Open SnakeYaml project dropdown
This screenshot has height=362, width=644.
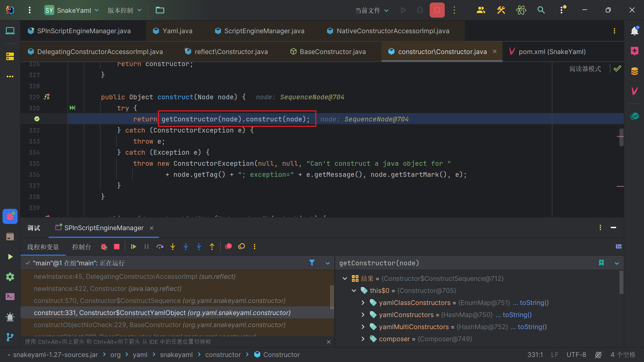pos(72,10)
